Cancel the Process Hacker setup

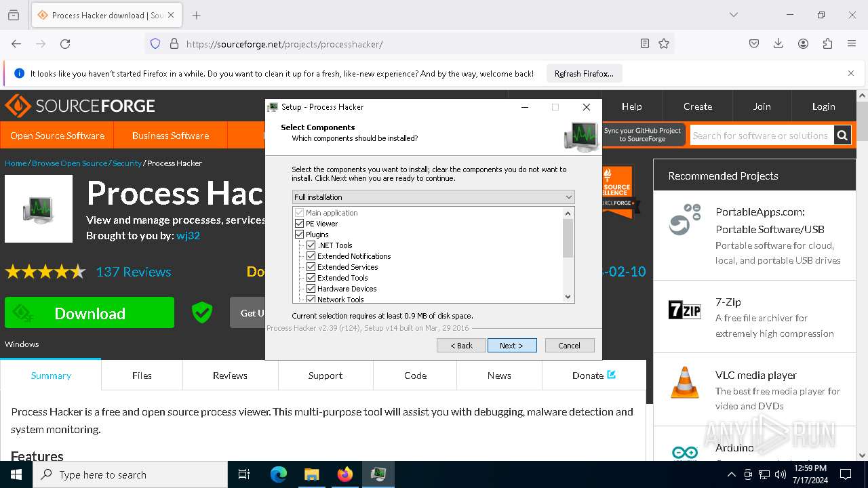[x=570, y=345]
